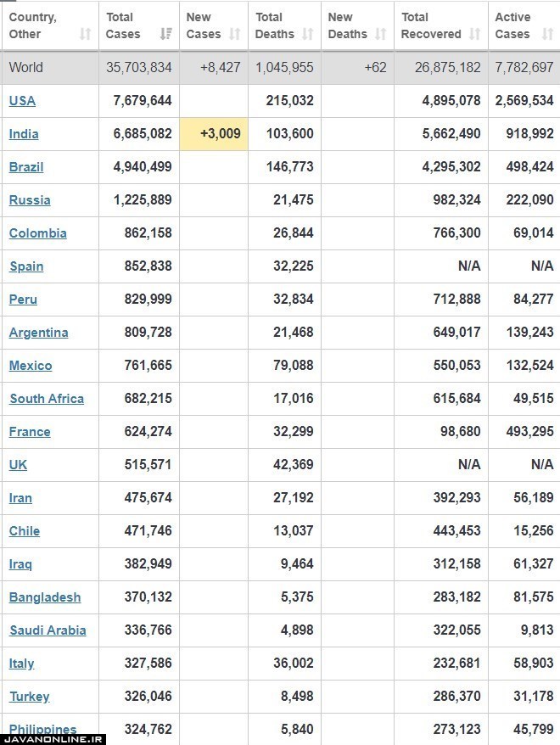Open the Saudi Arabia link
Screen dimensions: 560x745
click(x=48, y=630)
